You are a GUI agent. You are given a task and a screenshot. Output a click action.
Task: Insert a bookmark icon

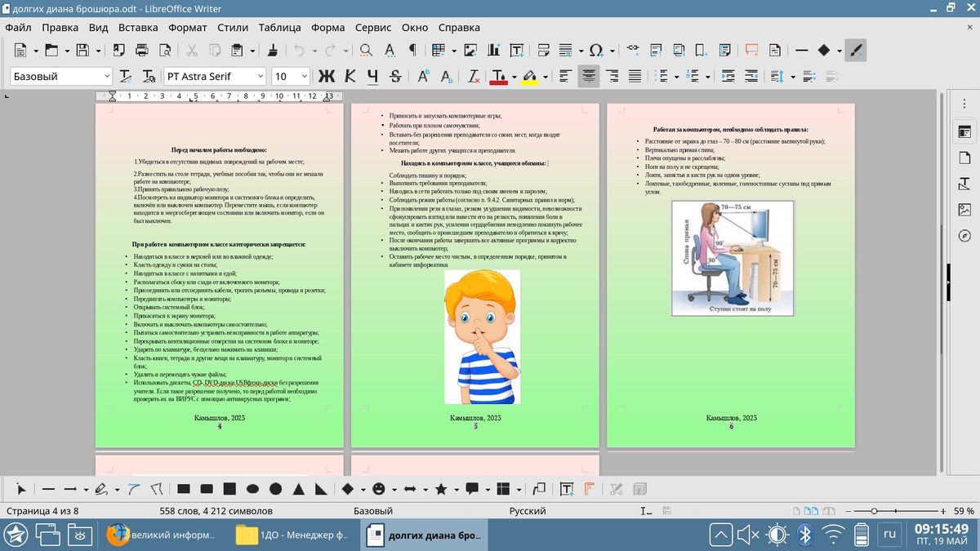pos(701,51)
